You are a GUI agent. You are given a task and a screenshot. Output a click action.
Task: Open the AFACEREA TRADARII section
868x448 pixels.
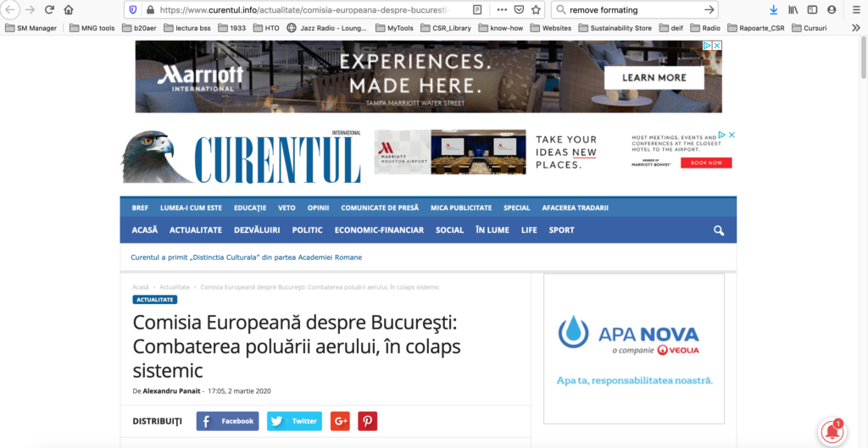point(576,208)
